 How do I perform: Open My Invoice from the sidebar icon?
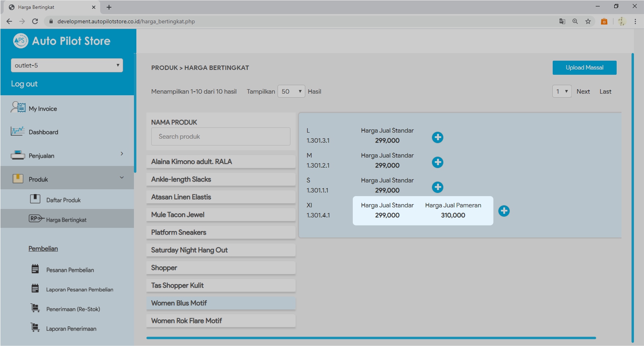pyautogui.click(x=18, y=108)
